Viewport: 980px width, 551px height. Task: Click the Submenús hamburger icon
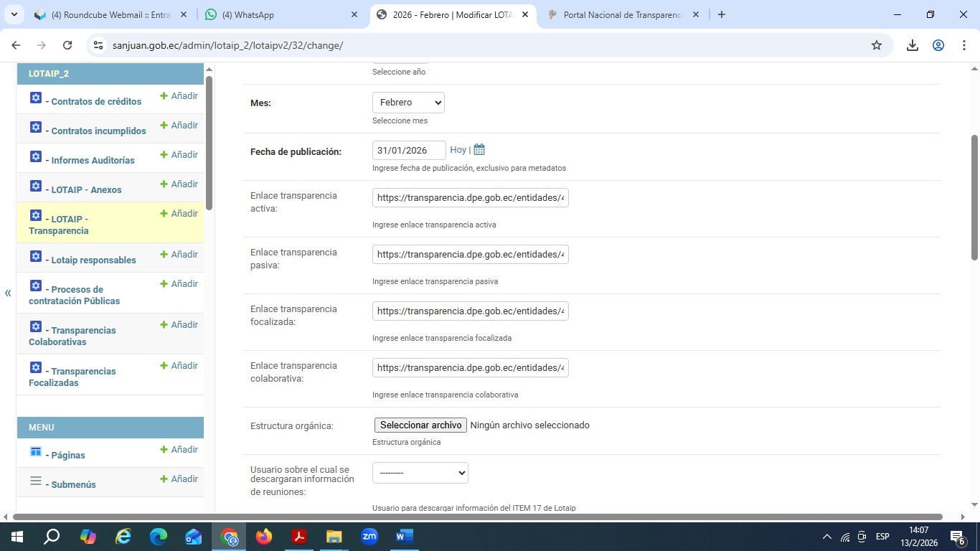click(x=36, y=481)
